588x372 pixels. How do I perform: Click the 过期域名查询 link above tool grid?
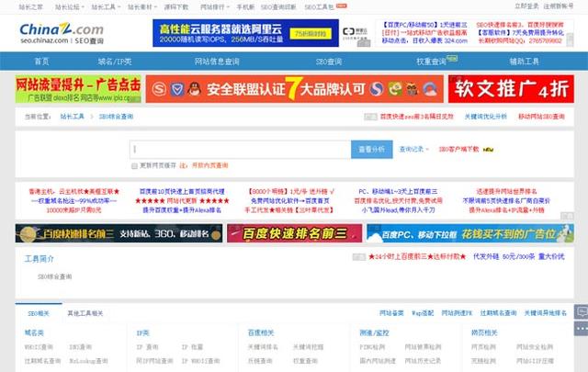498,313
